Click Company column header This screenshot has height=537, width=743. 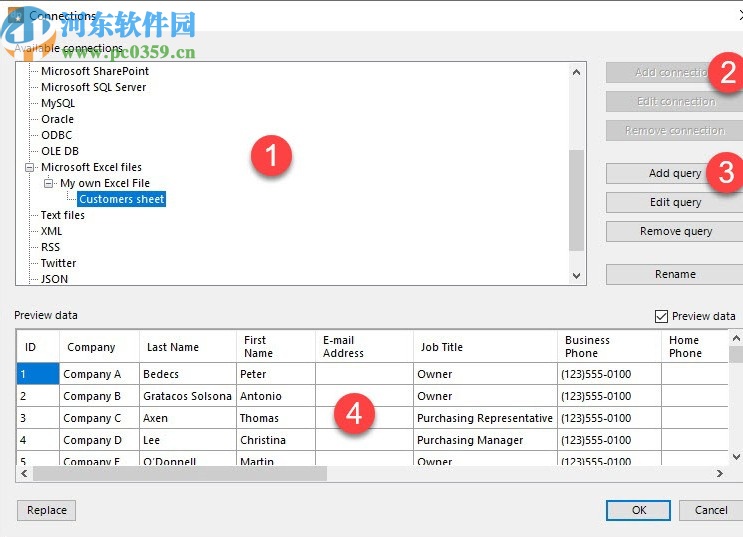[x=100, y=347]
